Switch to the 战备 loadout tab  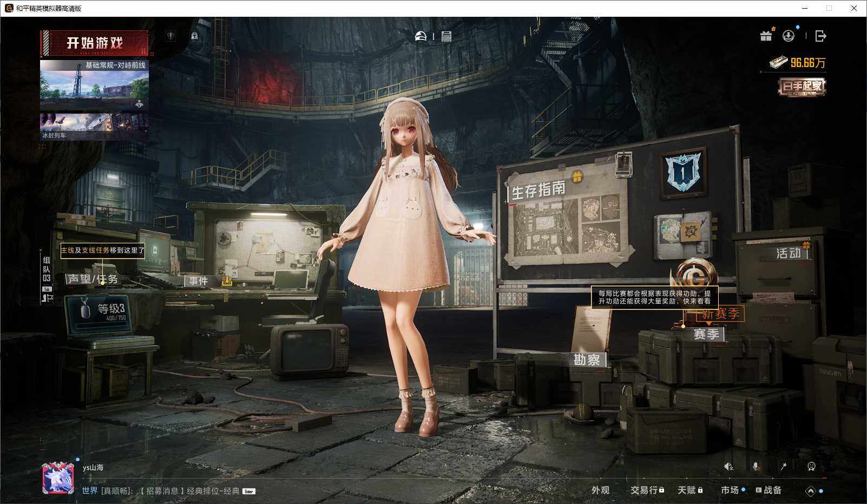pyautogui.click(x=769, y=490)
